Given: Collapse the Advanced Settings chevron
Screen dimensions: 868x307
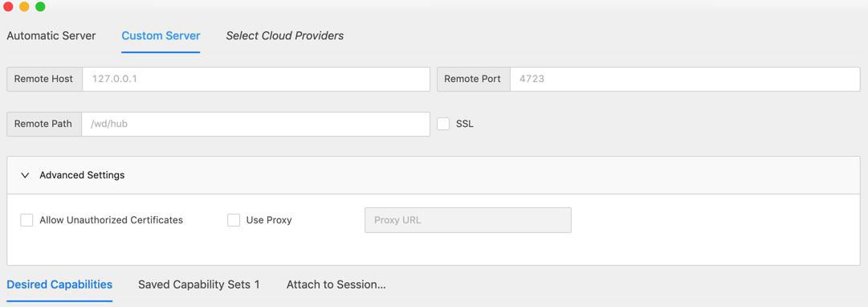Looking at the screenshot, I should click(x=24, y=175).
